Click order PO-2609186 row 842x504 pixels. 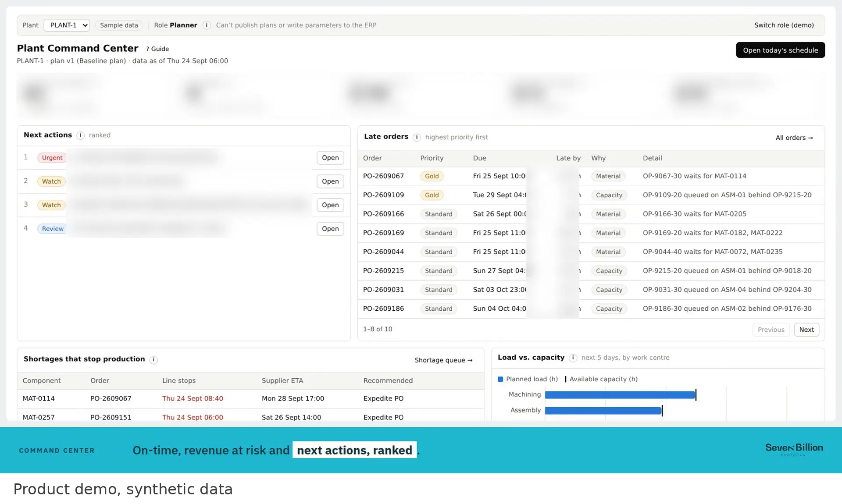point(591,309)
